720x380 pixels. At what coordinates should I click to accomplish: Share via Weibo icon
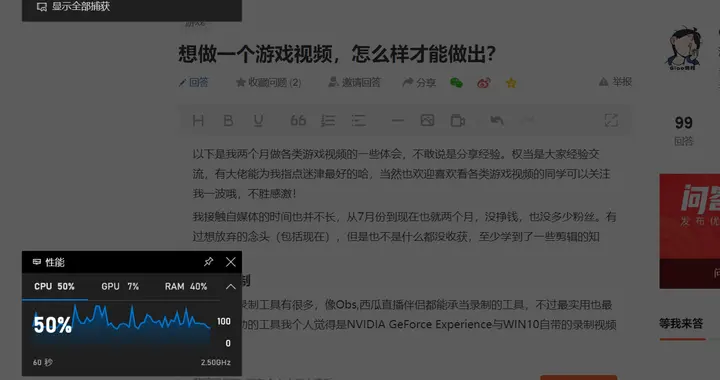[x=484, y=83]
